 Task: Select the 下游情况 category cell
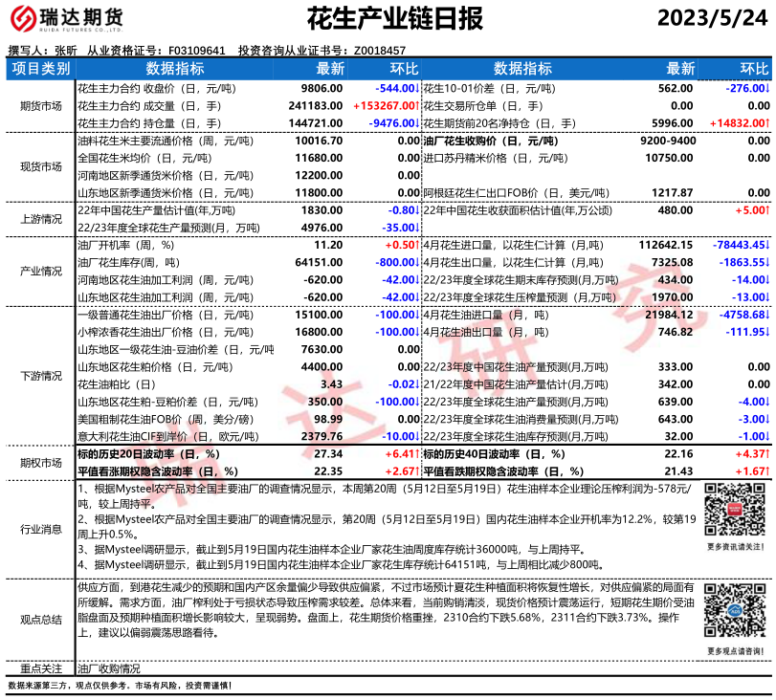coord(40,375)
